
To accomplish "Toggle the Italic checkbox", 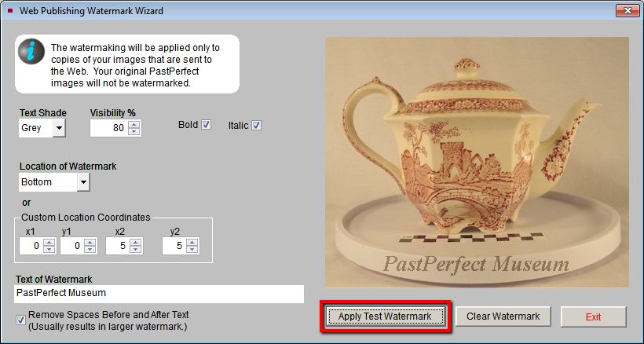I will click(x=256, y=125).
